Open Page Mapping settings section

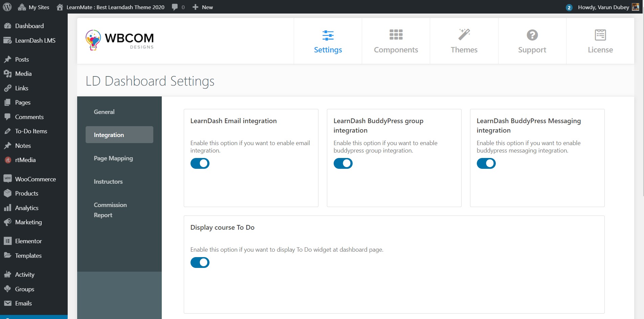coord(119,158)
